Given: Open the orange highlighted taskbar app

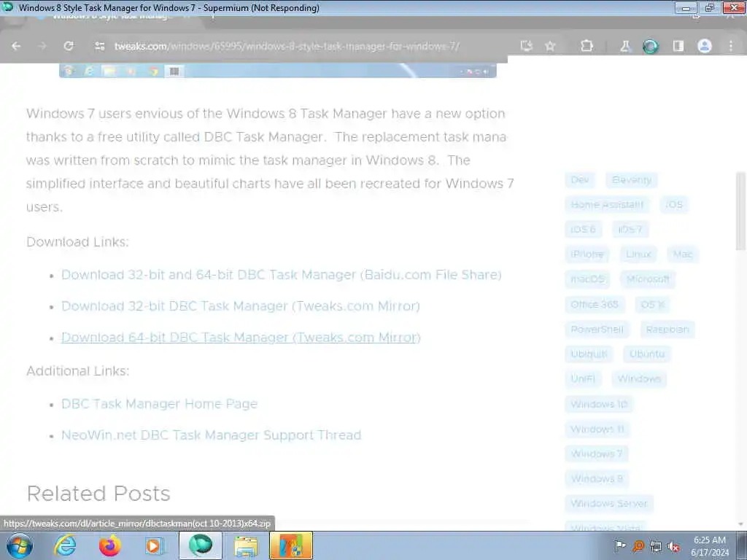Looking at the screenshot, I should tap(291, 545).
